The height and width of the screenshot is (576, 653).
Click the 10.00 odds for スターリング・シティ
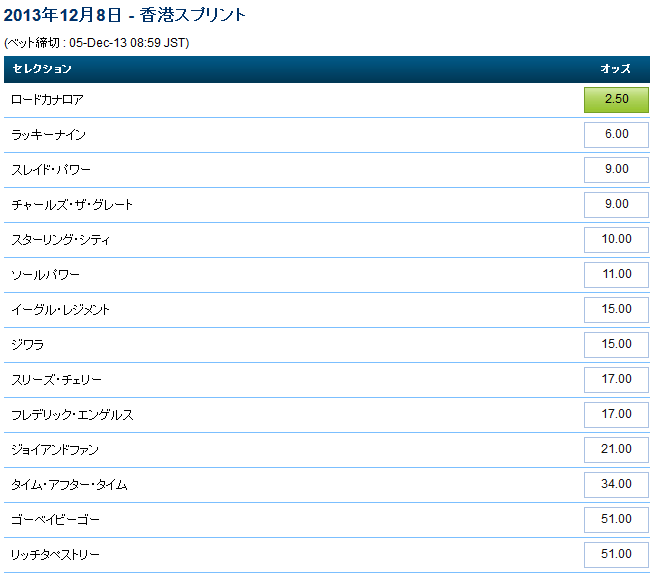pyautogui.click(x=616, y=239)
